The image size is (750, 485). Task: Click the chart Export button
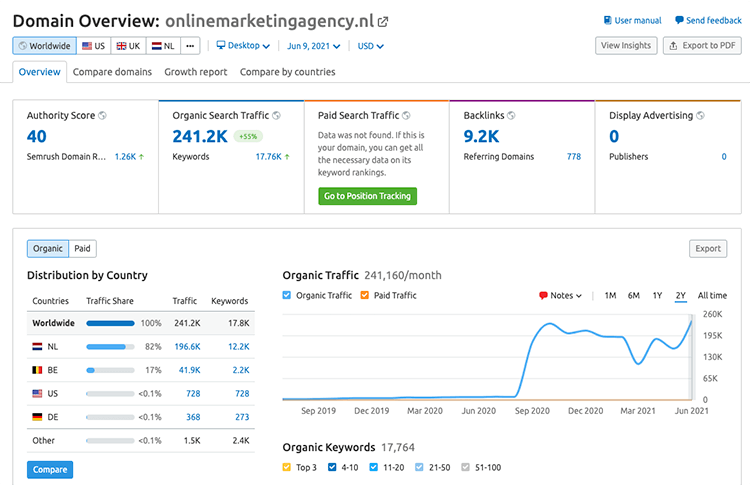coord(708,249)
